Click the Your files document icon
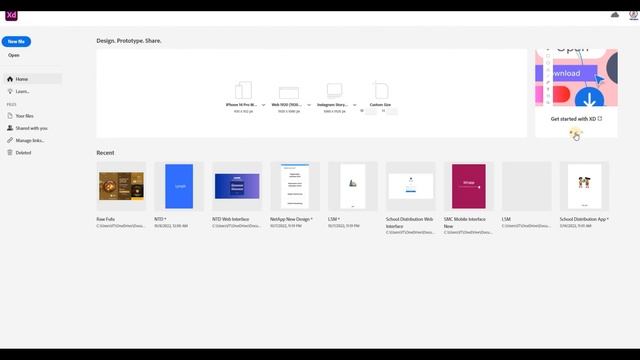The height and width of the screenshot is (360, 640). click(x=10, y=116)
